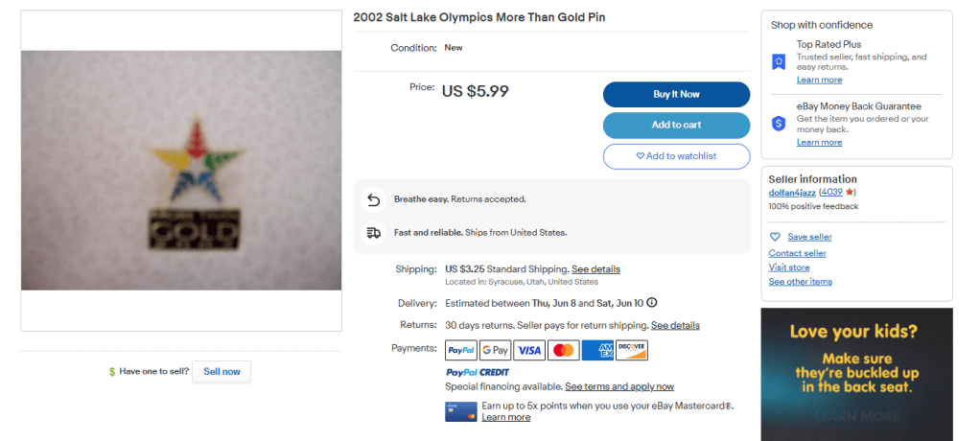Click the heart icon beside Save seller
The height and width of the screenshot is (441, 980).
[x=775, y=237]
